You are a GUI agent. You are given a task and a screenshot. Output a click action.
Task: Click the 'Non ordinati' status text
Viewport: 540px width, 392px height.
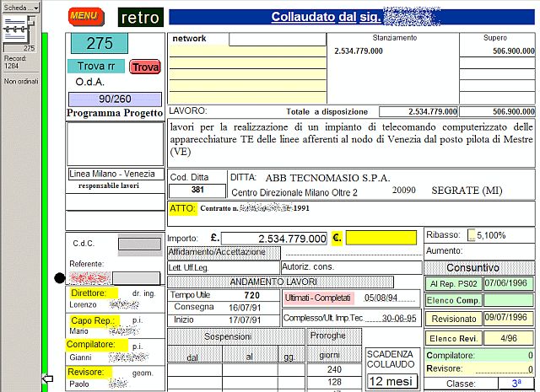point(21,82)
